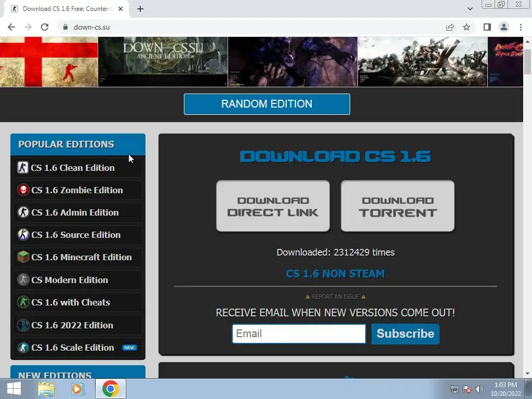Click the Admin Edition icon

point(23,212)
